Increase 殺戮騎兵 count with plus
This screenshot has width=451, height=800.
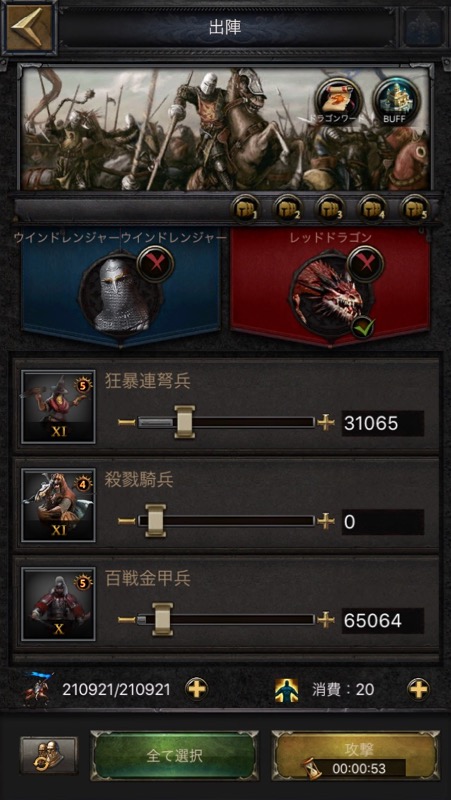tap(325, 521)
